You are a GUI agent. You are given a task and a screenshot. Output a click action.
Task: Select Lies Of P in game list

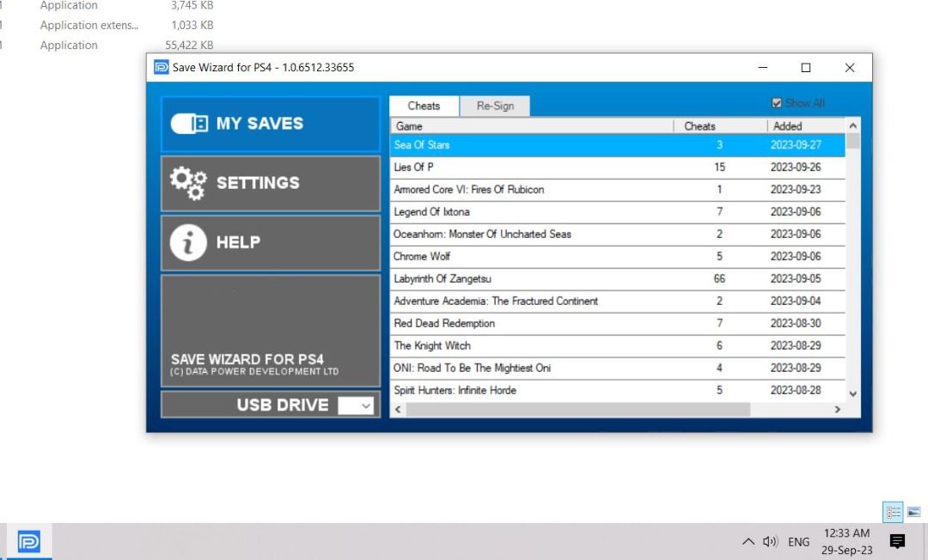pyautogui.click(x=617, y=167)
